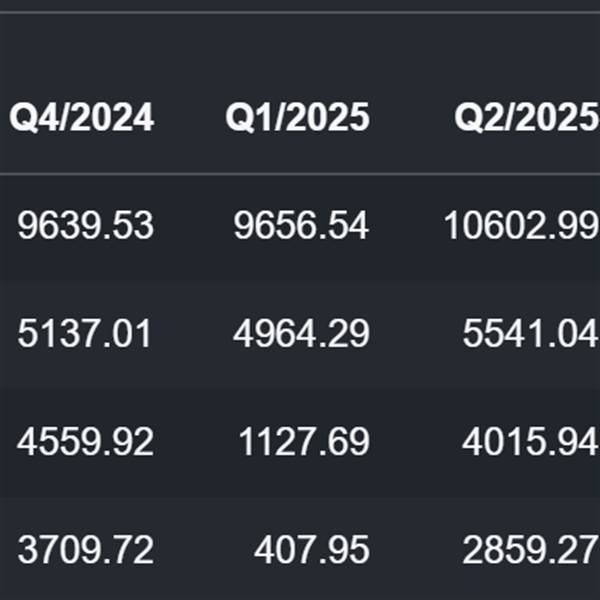Image resolution: width=600 pixels, height=600 pixels.
Task: Click the gap between 9639.53 and 9656.54
Action: (x=194, y=225)
